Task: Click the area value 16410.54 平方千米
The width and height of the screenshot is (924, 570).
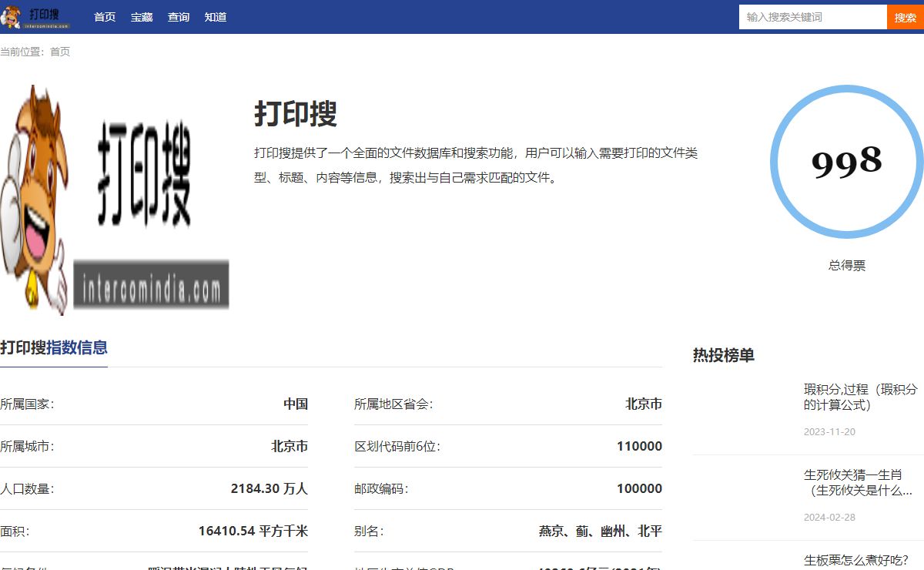Action: [253, 531]
